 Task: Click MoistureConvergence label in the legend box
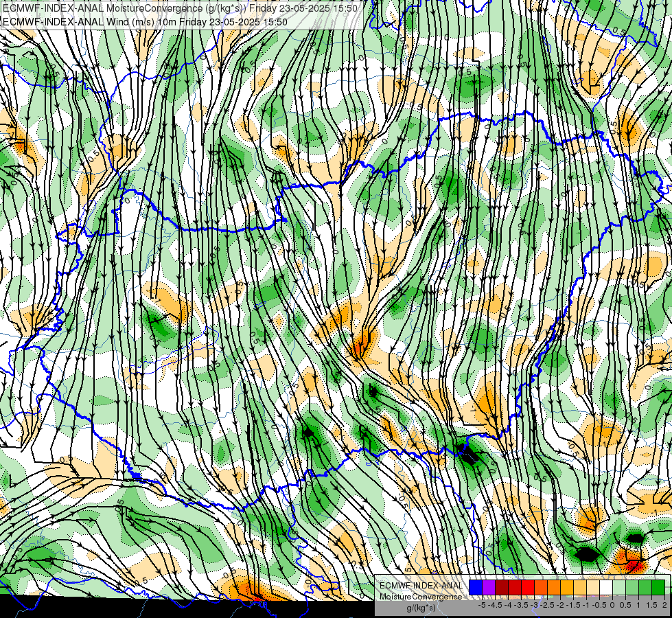click(421, 597)
